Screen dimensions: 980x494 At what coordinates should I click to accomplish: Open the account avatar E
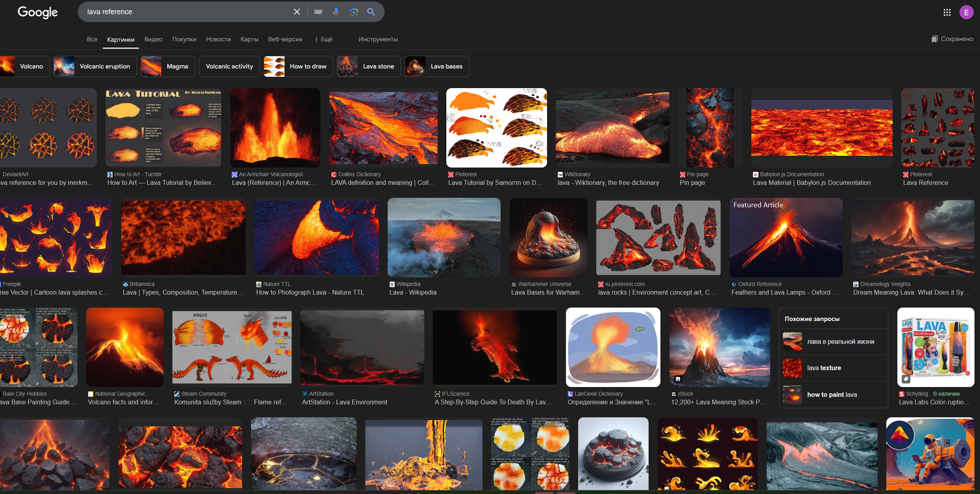(x=966, y=13)
